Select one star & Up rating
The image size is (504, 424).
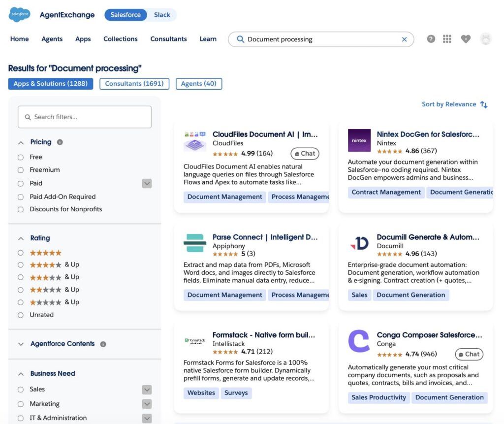(x=21, y=303)
